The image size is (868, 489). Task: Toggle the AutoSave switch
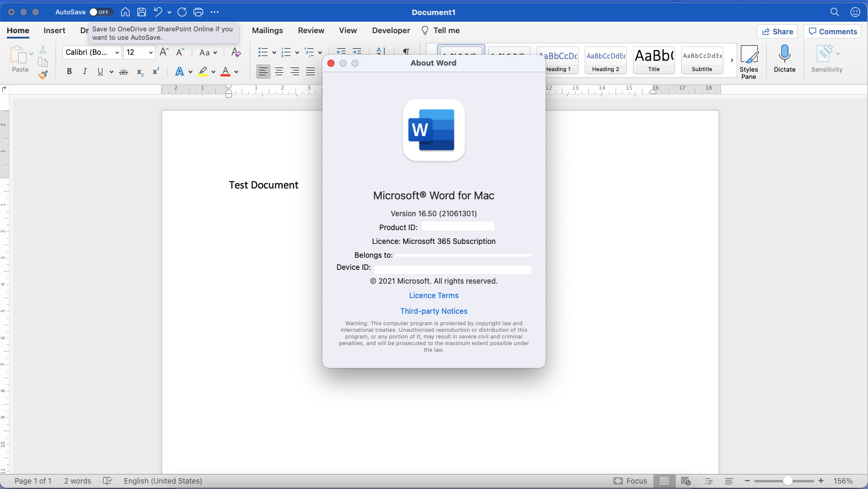(x=101, y=12)
